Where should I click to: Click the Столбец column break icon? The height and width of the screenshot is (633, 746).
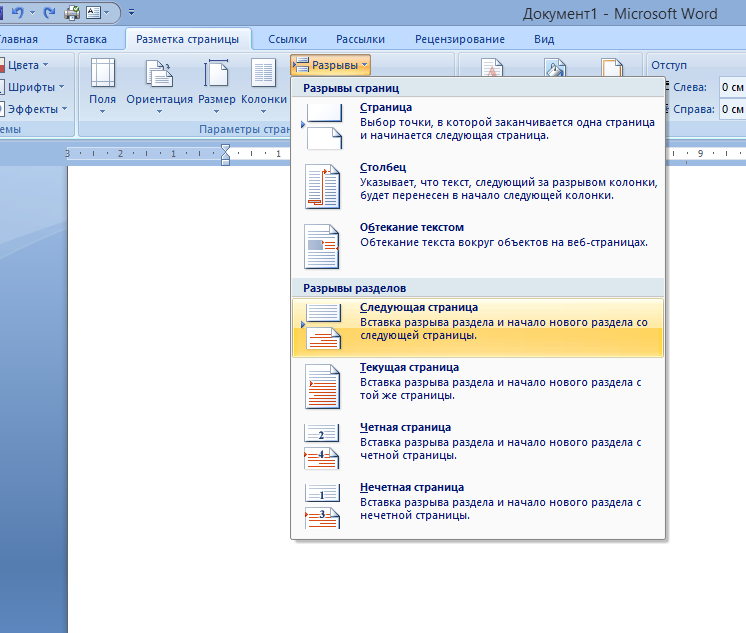coord(323,186)
